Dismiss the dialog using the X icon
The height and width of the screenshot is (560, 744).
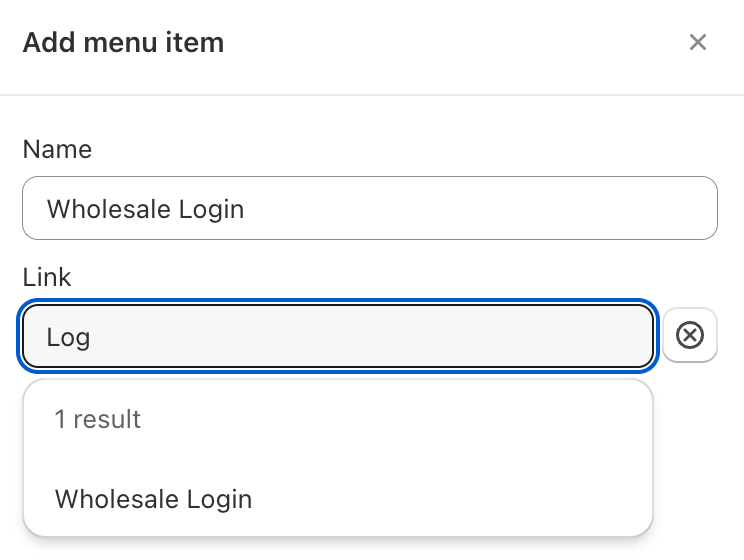[x=698, y=42]
